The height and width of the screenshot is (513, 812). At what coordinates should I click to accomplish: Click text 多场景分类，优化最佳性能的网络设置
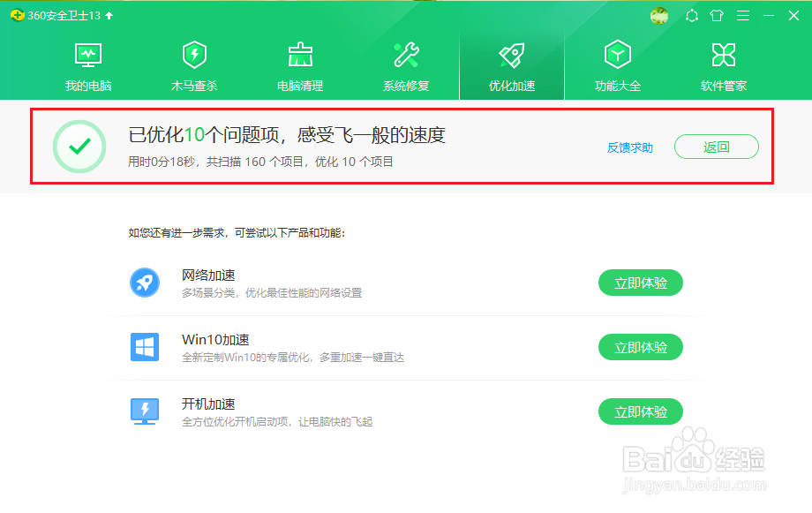click(271, 293)
